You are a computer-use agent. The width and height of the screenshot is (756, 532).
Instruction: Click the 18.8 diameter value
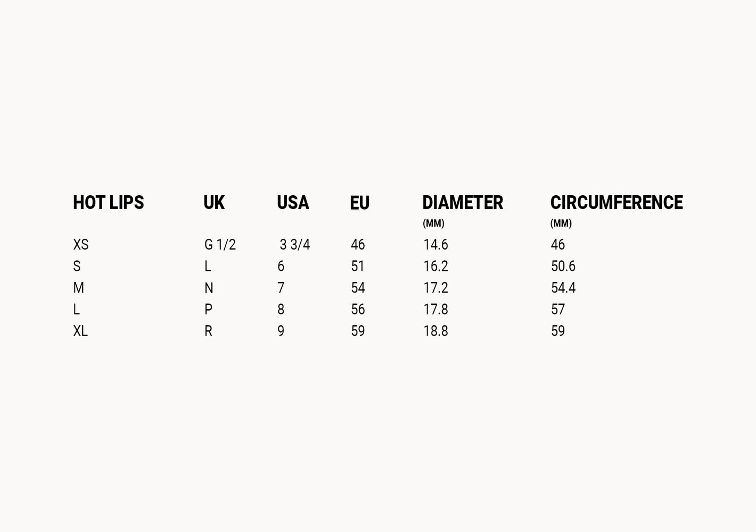tap(435, 331)
